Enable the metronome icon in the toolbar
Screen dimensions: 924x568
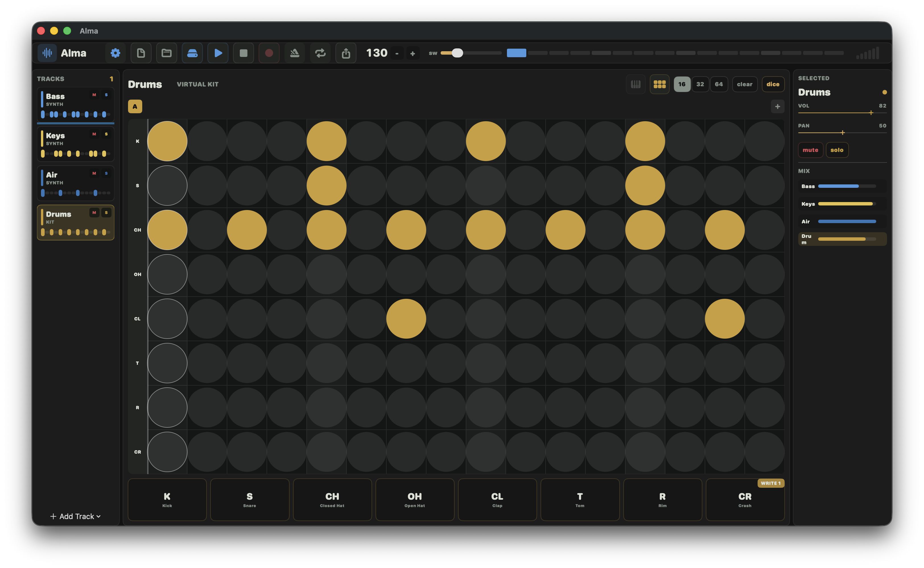point(295,53)
